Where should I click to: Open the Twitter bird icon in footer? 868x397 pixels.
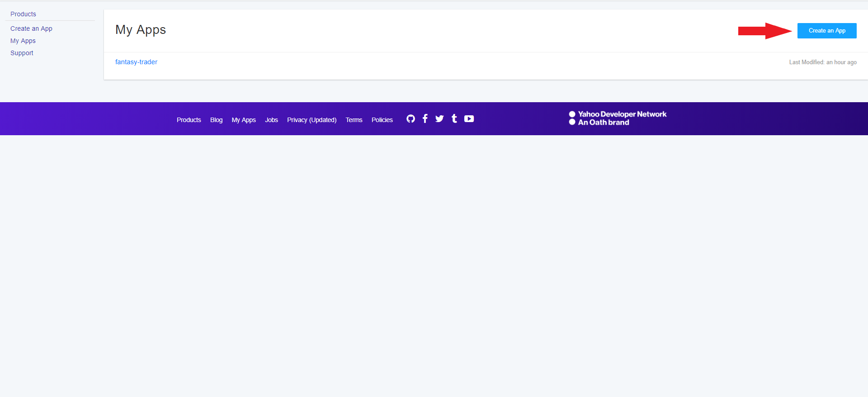(439, 119)
